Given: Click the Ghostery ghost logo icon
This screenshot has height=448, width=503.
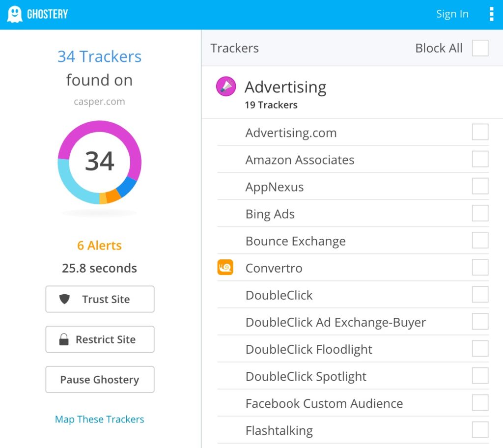Looking at the screenshot, I should point(15,14).
